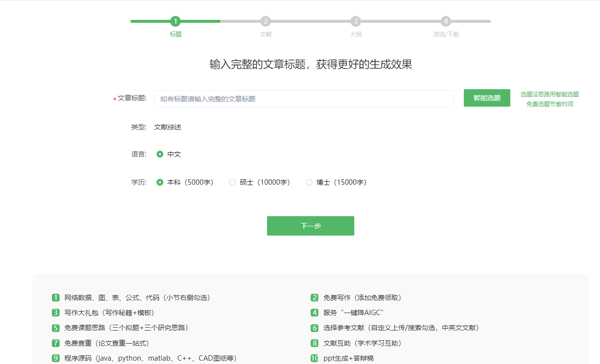
Task: Click the step 4 浏览/下载 circle icon
Action: point(445,21)
